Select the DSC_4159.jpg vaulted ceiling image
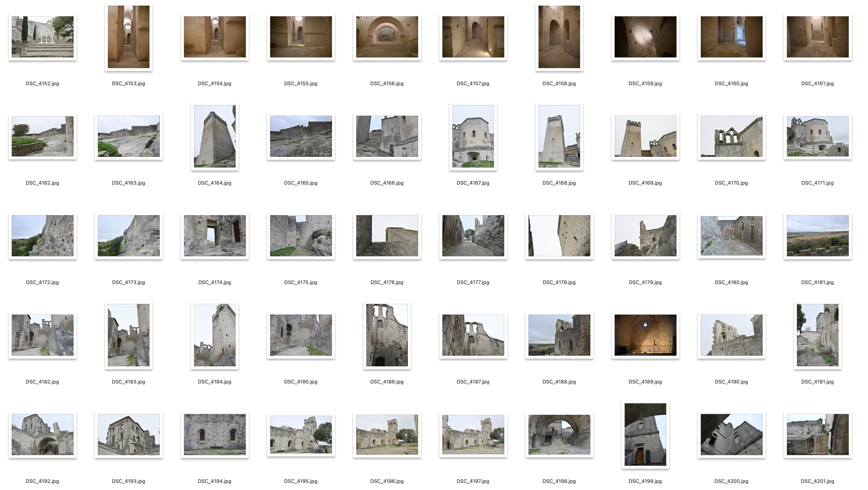868x490 pixels. coord(645,37)
